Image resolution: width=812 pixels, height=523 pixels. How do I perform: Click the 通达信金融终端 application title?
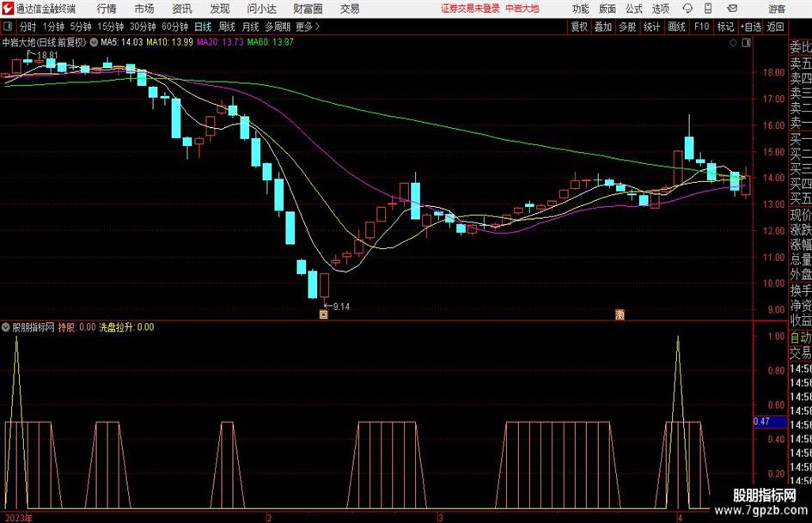46,9
